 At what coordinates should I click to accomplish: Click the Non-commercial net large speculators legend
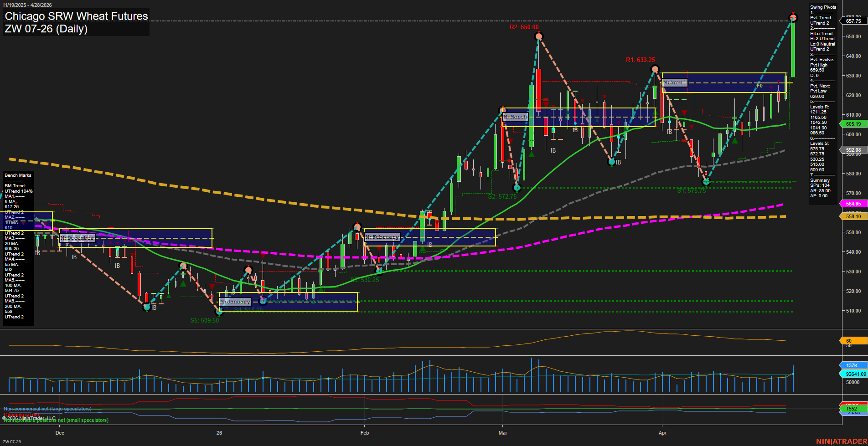47,409
